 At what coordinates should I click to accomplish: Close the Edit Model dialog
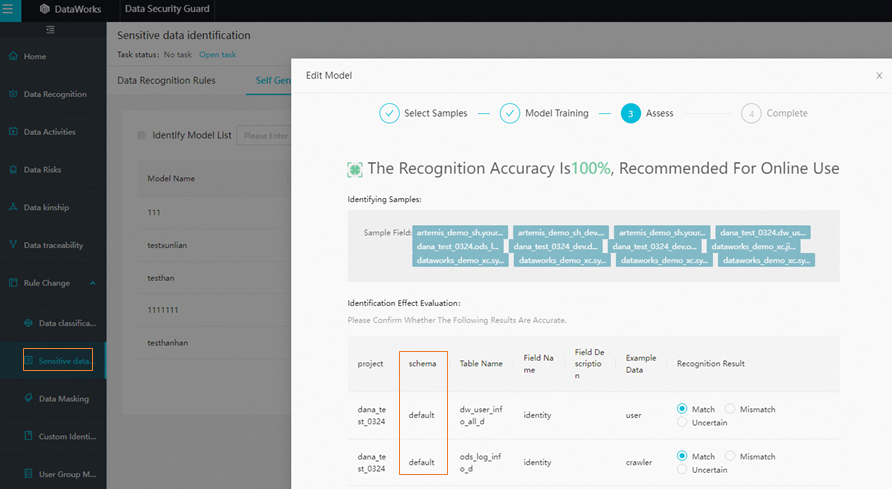(879, 76)
